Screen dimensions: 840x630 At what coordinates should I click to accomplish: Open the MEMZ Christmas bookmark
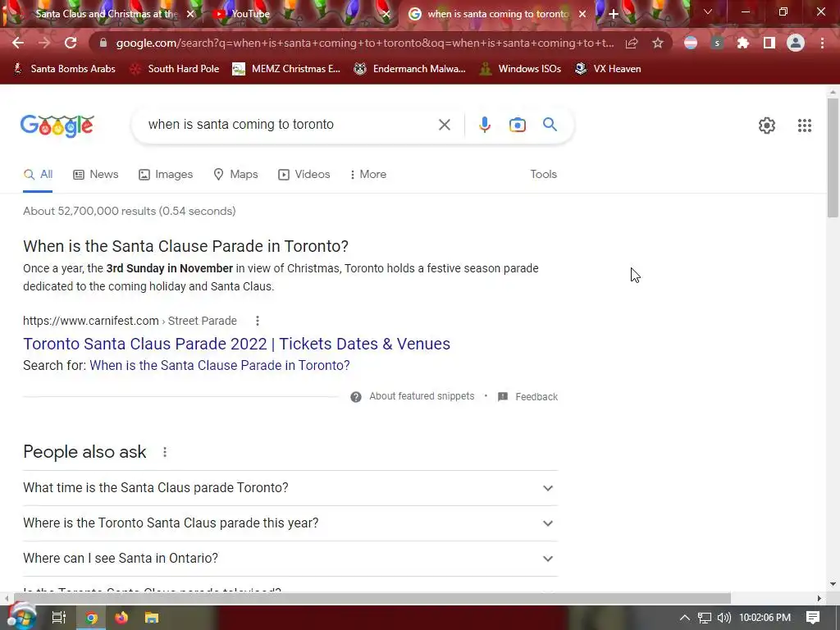(286, 69)
